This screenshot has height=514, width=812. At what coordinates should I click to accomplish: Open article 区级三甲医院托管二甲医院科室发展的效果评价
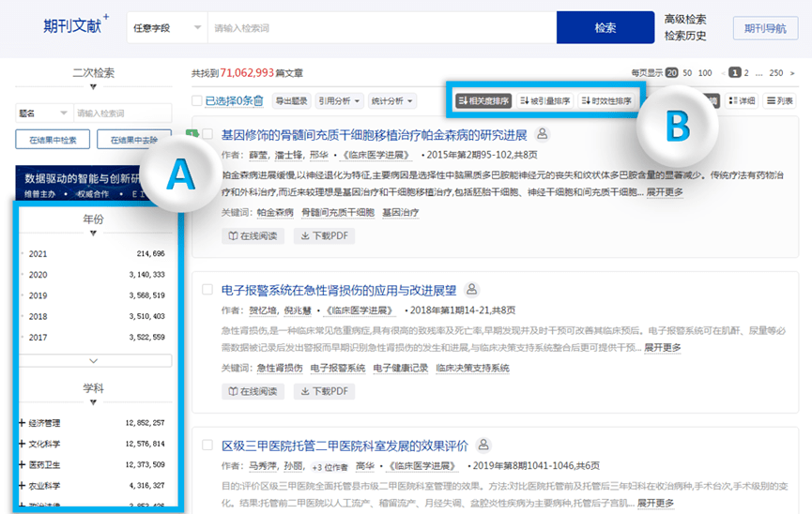click(x=345, y=446)
